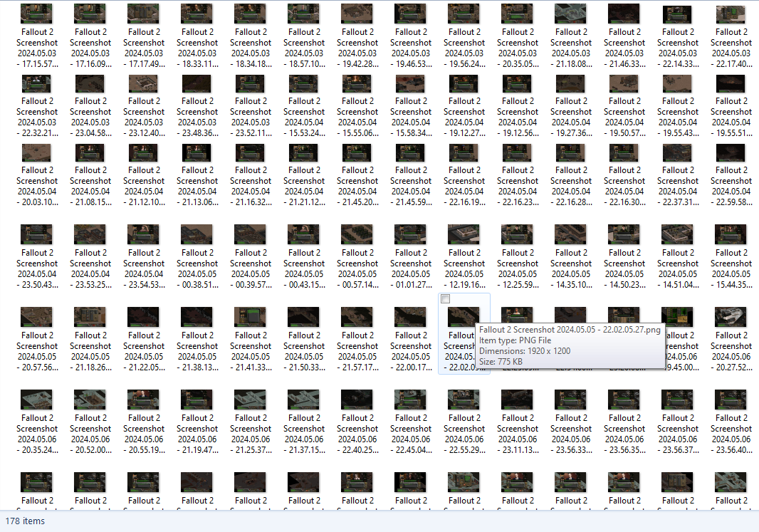Click file name ending 2024.05.05 - 15.44.35
Image resolution: width=759 pixels, height=532 pixels.
tap(731, 268)
